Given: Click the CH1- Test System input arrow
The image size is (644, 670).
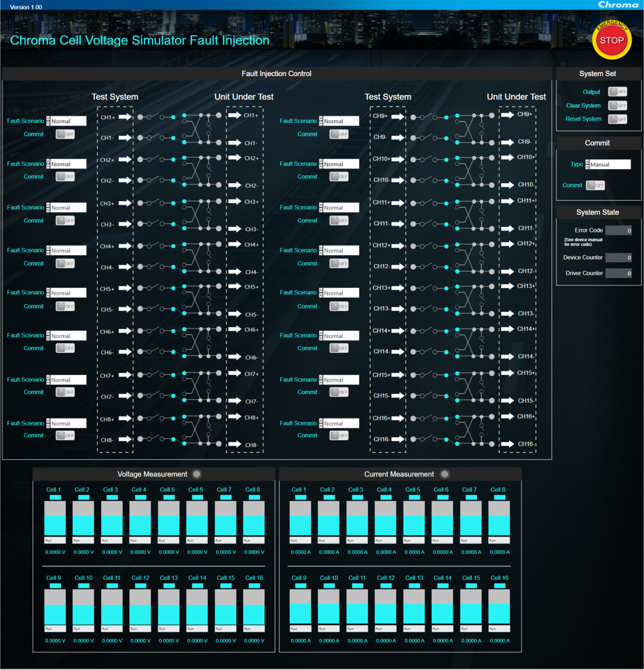Looking at the screenshot, I should [125, 138].
